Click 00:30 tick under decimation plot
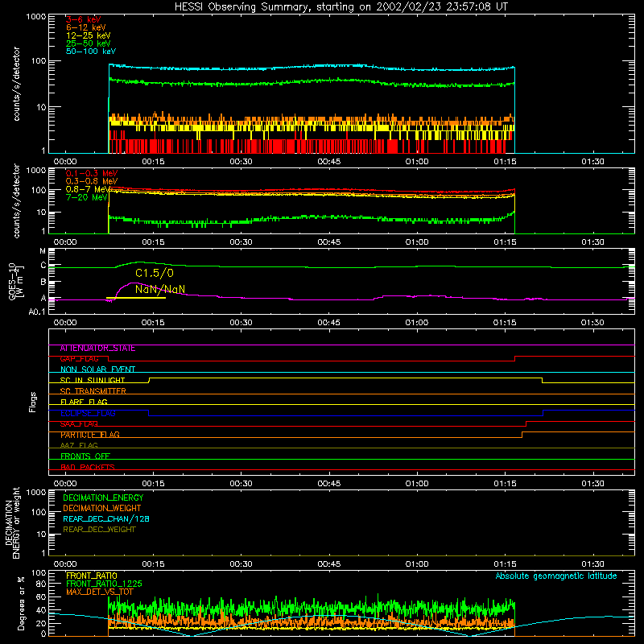Viewport: 644px width, 644px height. pyautogui.click(x=241, y=564)
